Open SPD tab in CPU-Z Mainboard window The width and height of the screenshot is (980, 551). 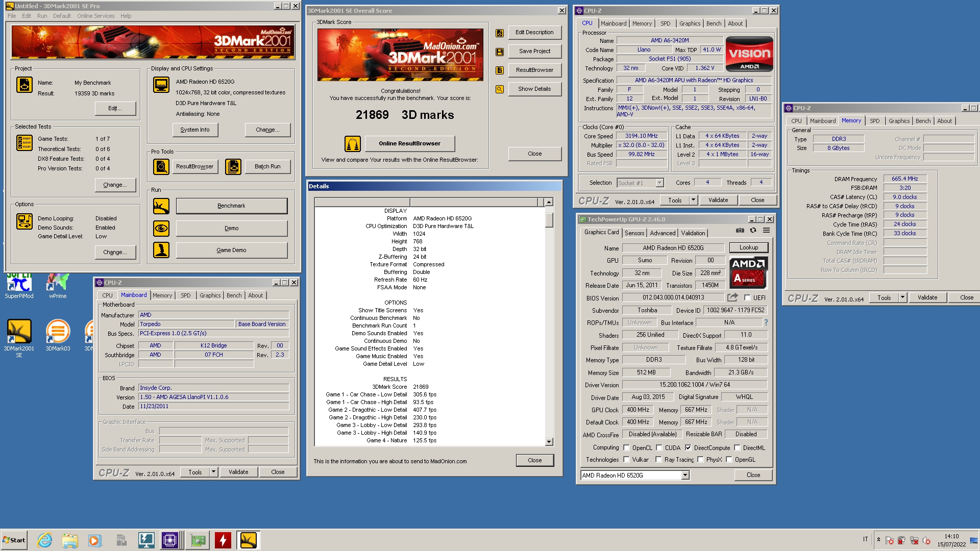[x=186, y=295]
